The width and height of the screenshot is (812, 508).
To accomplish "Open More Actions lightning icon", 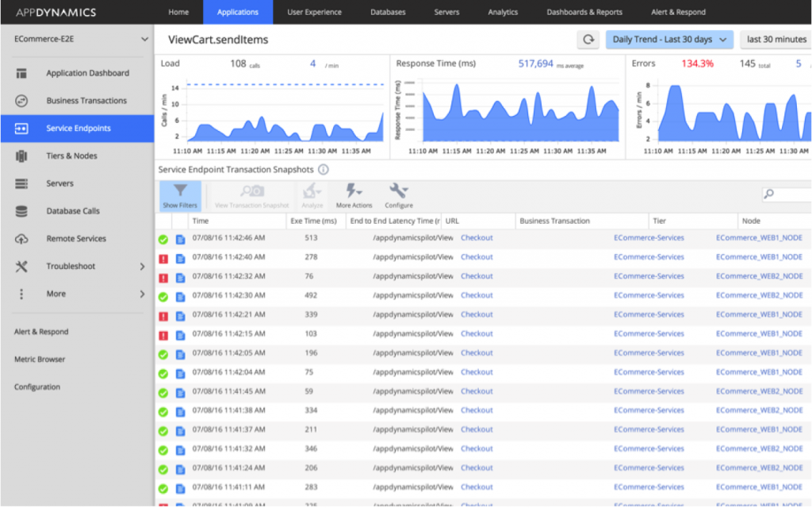I will pos(354,190).
